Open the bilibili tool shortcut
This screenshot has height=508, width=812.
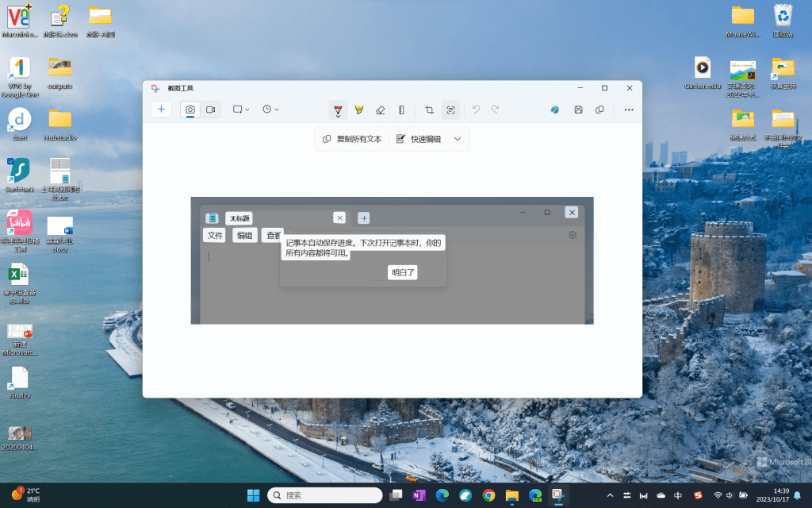pos(19,231)
